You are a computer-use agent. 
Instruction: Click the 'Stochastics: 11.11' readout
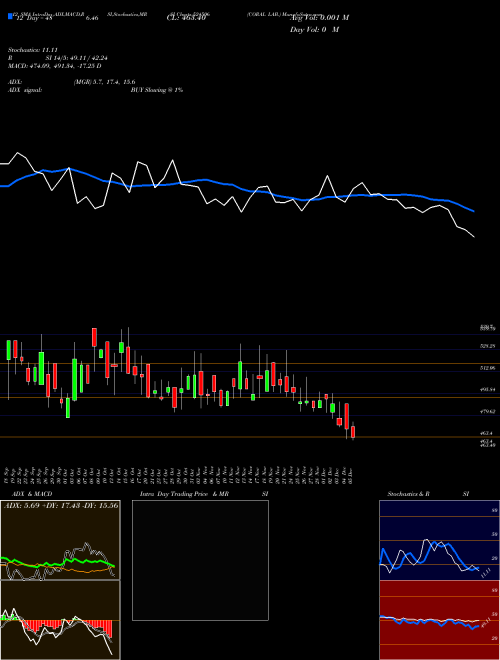point(33,50)
